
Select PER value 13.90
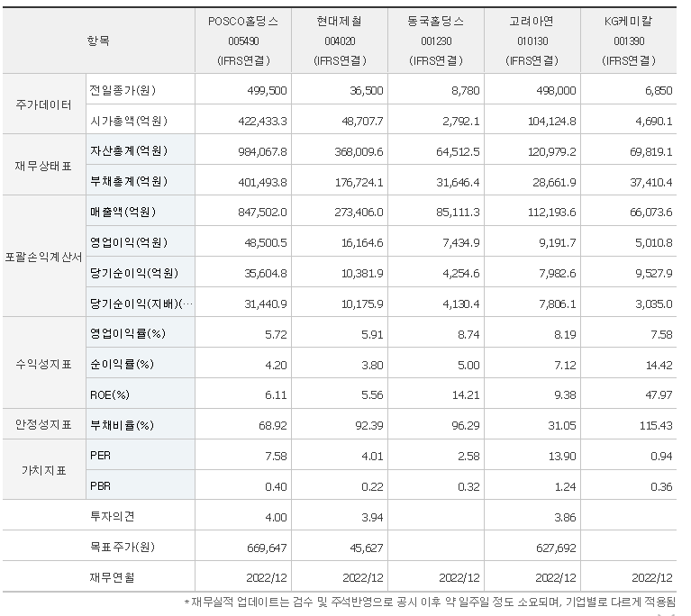click(x=562, y=457)
